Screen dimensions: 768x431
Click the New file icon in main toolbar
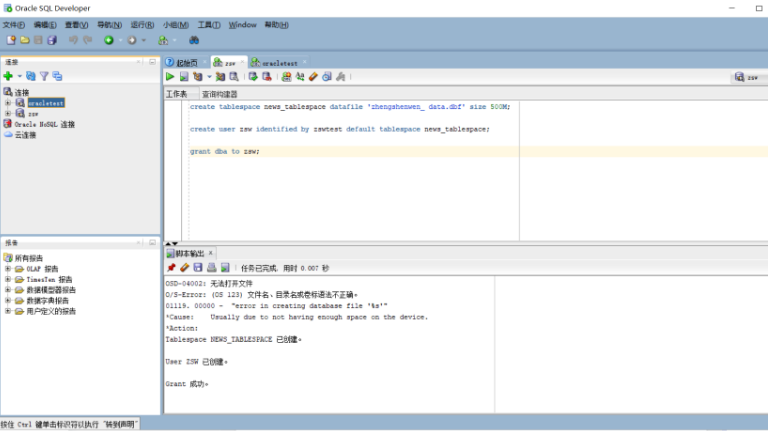(11, 40)
